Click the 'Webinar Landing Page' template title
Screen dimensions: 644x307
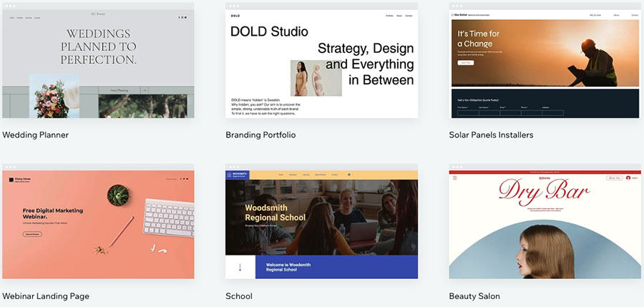point(46,296)
